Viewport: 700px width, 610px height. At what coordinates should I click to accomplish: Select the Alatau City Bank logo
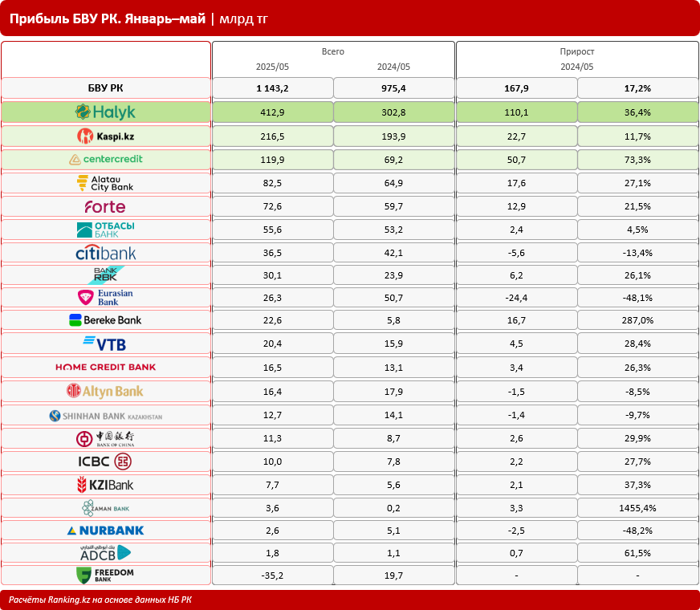click(105, 183)
